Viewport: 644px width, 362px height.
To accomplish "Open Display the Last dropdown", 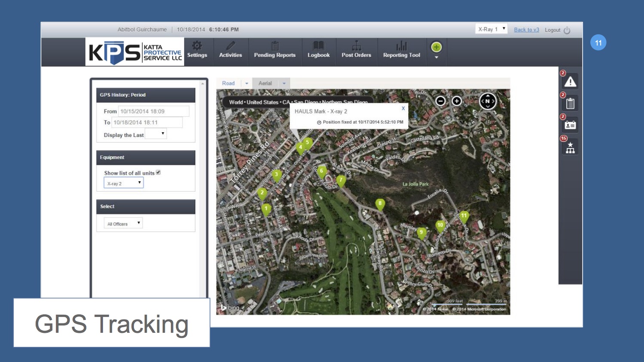I will [155, 134].
